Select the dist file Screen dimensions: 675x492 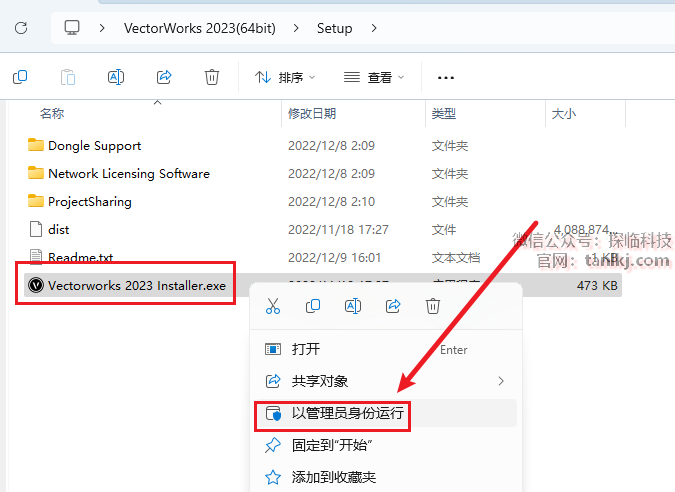59,229
